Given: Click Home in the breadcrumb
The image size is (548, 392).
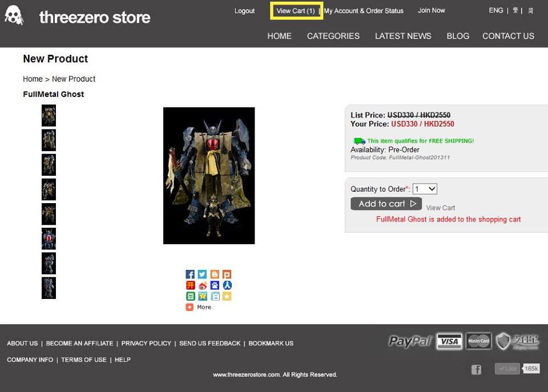Looking at the screenshot, I should [x=33, y=79].
